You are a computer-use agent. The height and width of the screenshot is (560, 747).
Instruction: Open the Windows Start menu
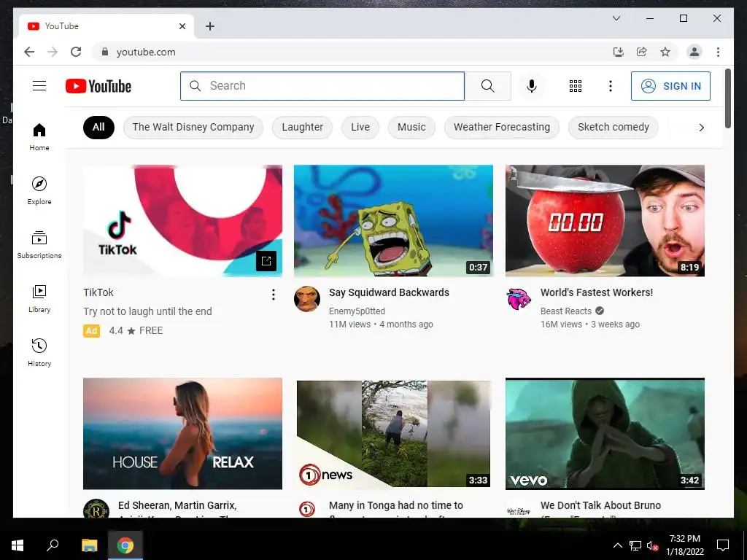[18, 545]
